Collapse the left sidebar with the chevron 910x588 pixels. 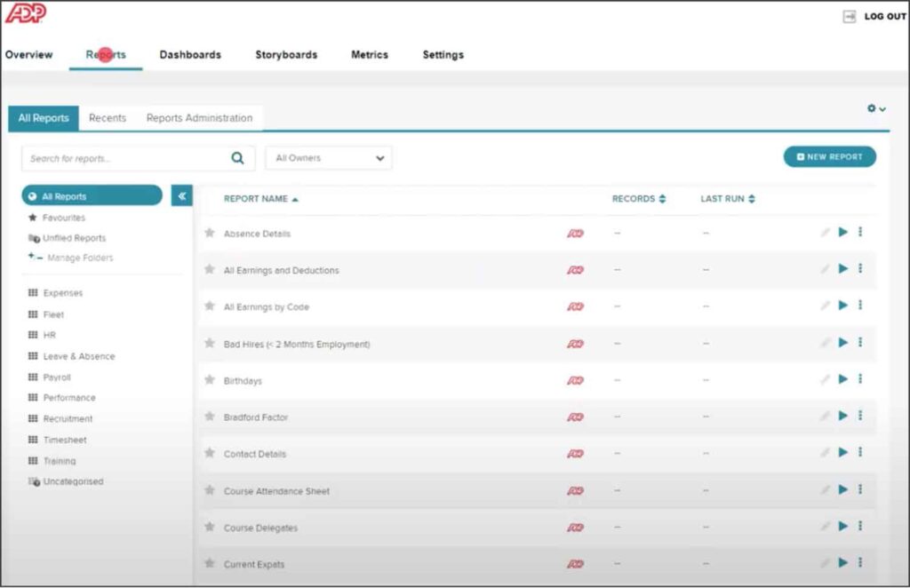point(181,195)
